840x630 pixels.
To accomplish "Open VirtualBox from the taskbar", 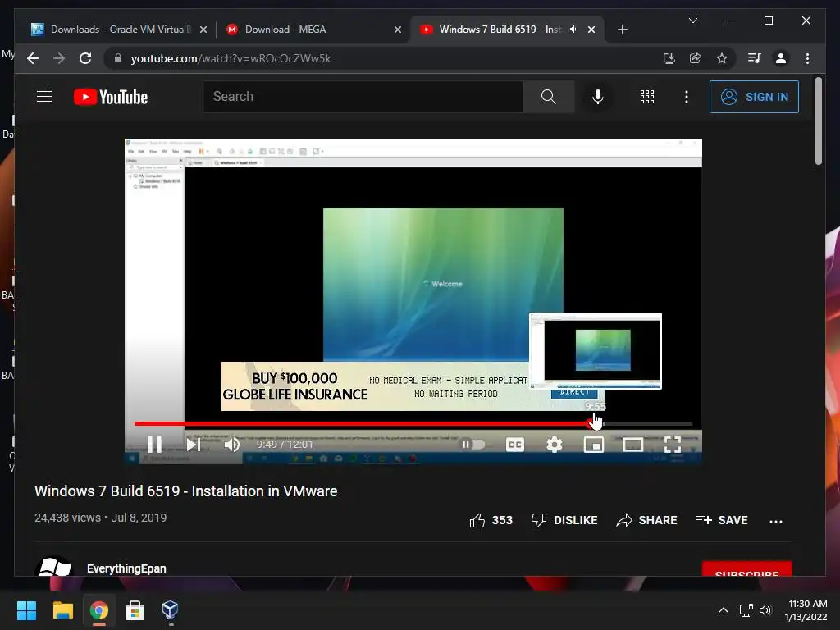I will tap(170, 609).
